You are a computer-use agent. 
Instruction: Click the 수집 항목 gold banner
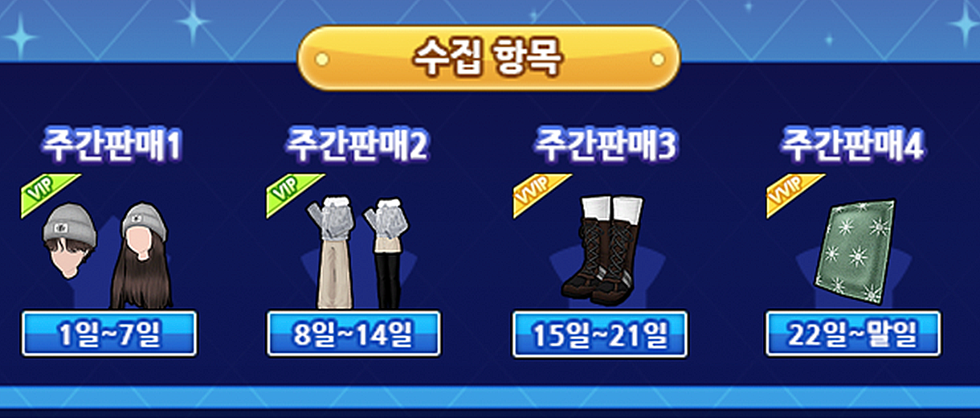click(489, 58)
